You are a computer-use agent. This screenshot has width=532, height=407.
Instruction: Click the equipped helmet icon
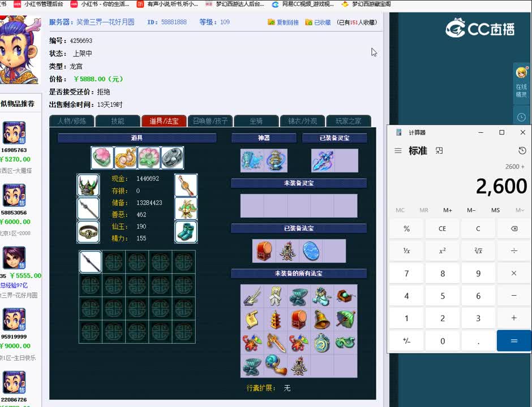88,185
